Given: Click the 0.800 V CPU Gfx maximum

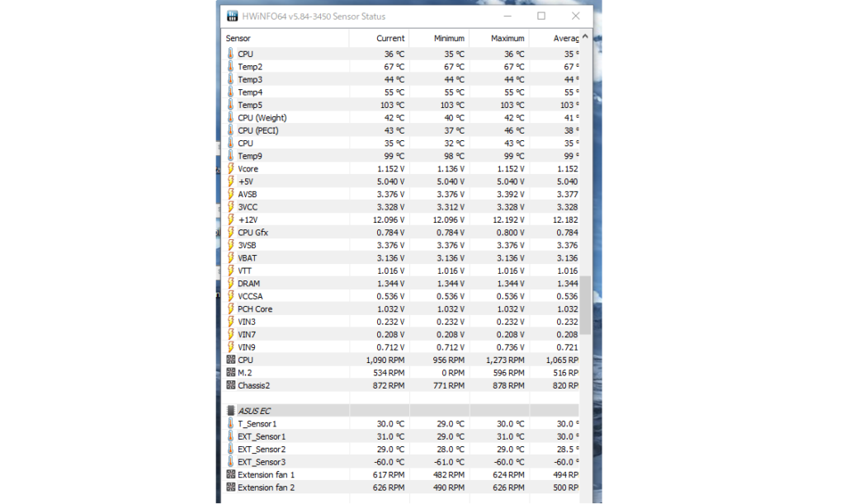Looking at the screenshot, I should click(x=510, y=233).
